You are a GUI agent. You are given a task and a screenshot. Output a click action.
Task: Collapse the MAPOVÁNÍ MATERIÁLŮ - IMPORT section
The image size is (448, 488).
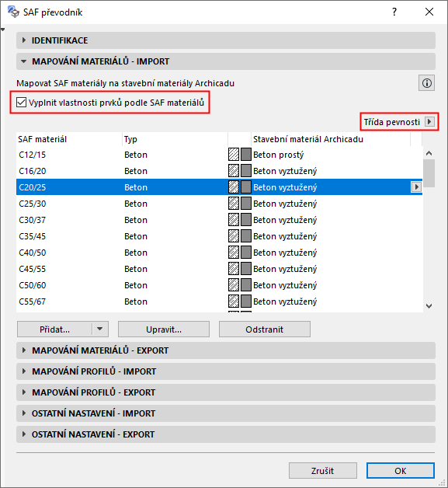(x=226, y=61)
